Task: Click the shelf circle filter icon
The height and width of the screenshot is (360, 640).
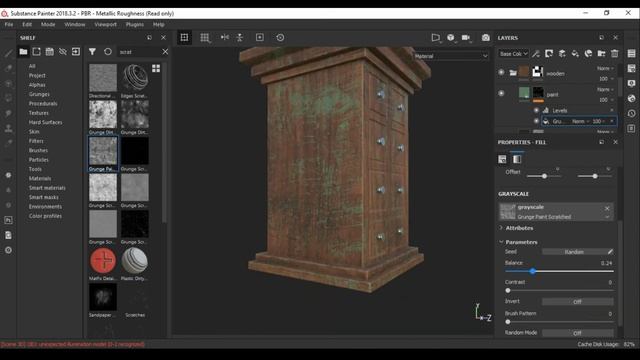Action: pyautogui.click(x=108, y=52)
